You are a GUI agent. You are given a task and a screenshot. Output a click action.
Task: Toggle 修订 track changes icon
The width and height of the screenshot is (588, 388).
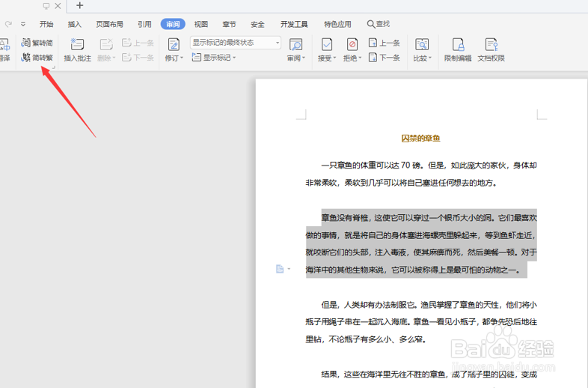(174, 45)
